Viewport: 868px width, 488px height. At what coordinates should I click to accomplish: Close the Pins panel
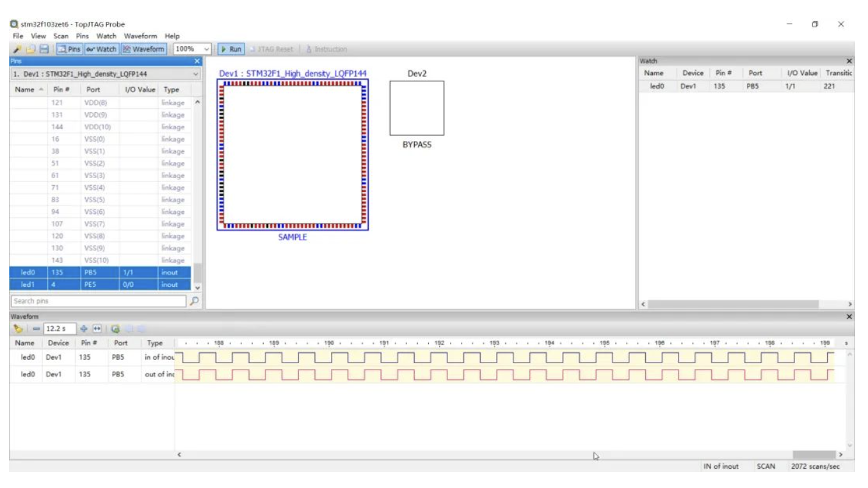[x=197, y=61]
